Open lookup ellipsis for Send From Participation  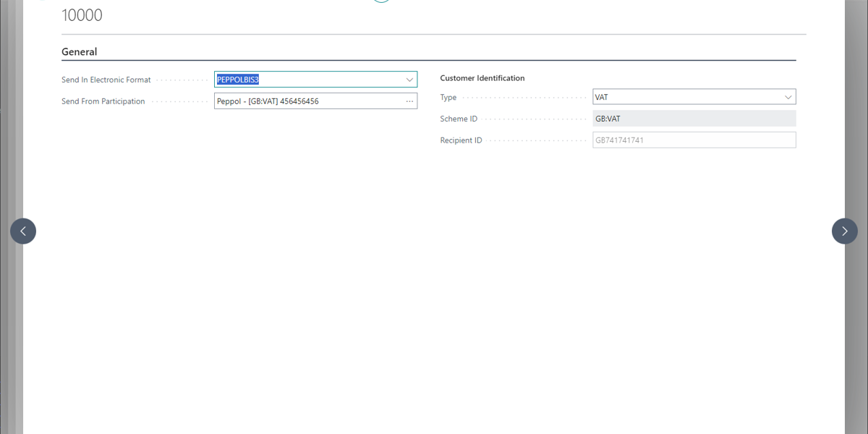(409, 101)
